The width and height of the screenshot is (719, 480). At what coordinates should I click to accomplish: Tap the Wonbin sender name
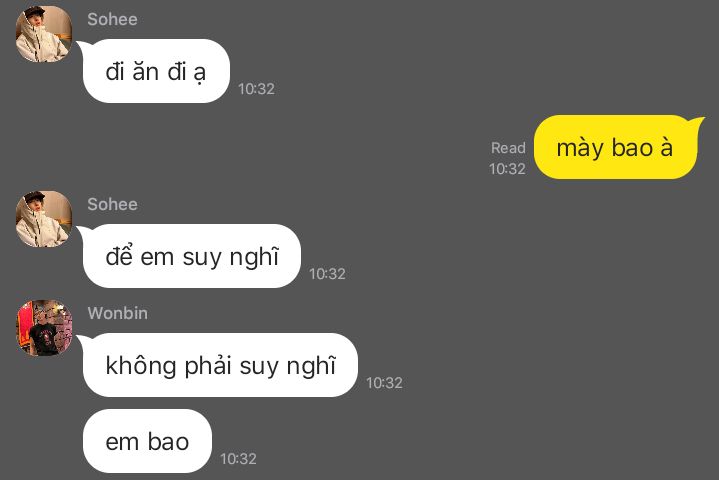click(x=118, y=313)
